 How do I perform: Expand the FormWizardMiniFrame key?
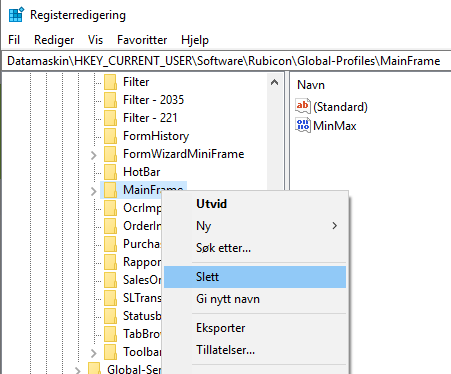point(94,155)
